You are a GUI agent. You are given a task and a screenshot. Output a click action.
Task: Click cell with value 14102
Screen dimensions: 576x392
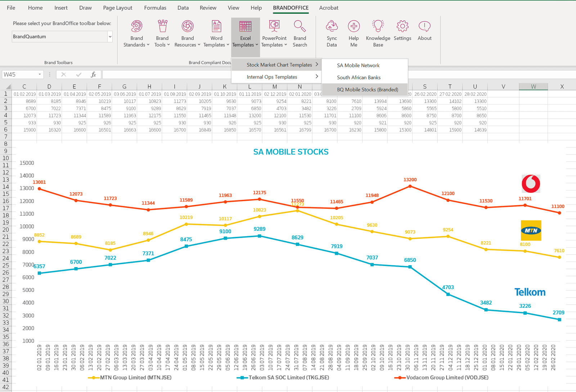[x=450, y=101]
